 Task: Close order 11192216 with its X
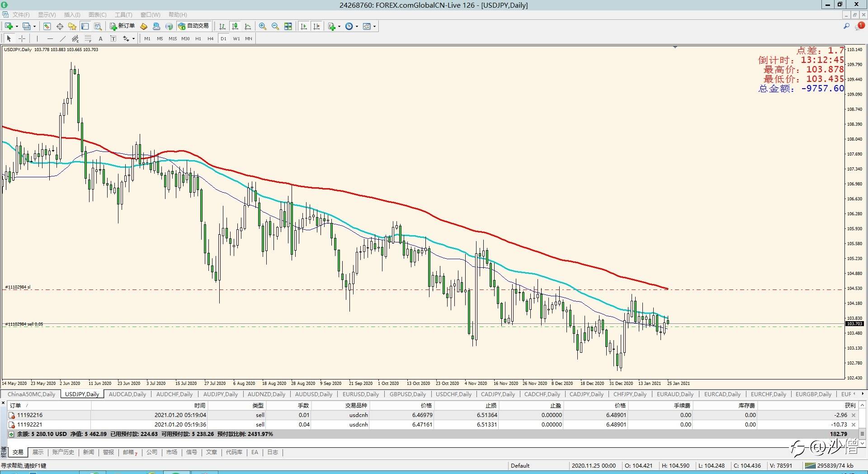click(x=854, y=415)
